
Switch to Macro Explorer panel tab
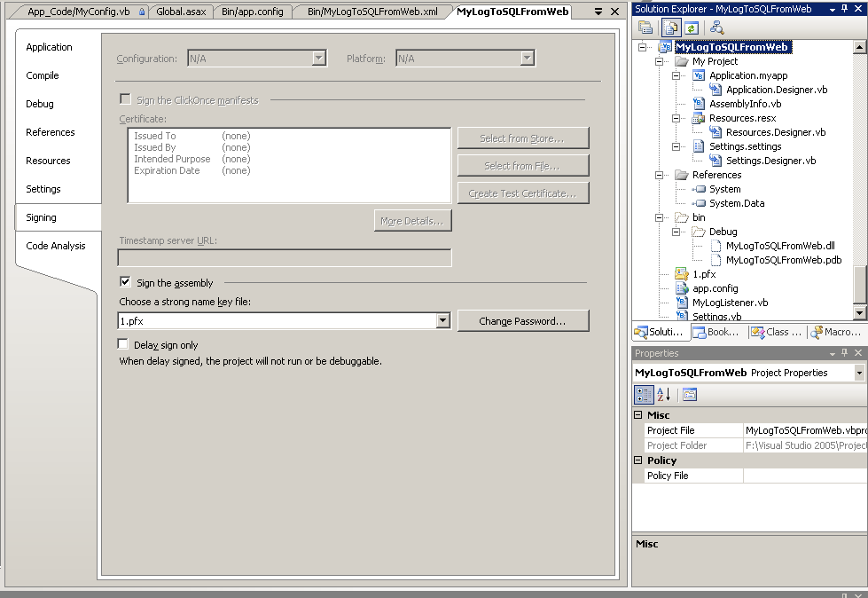pyautogui.click(x=836, y=332)
